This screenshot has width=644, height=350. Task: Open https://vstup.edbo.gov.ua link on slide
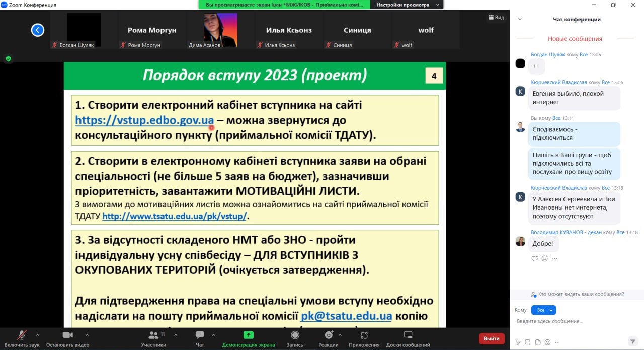(x=144, y=121)
